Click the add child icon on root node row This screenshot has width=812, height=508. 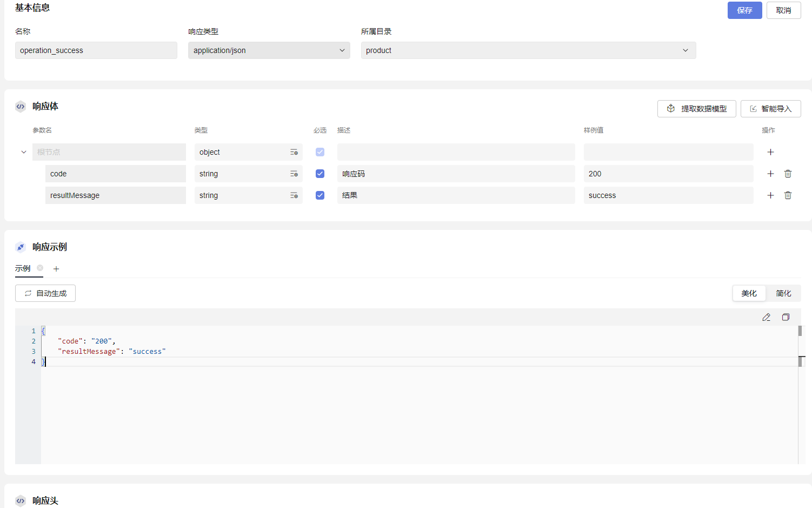coord(770,152)
